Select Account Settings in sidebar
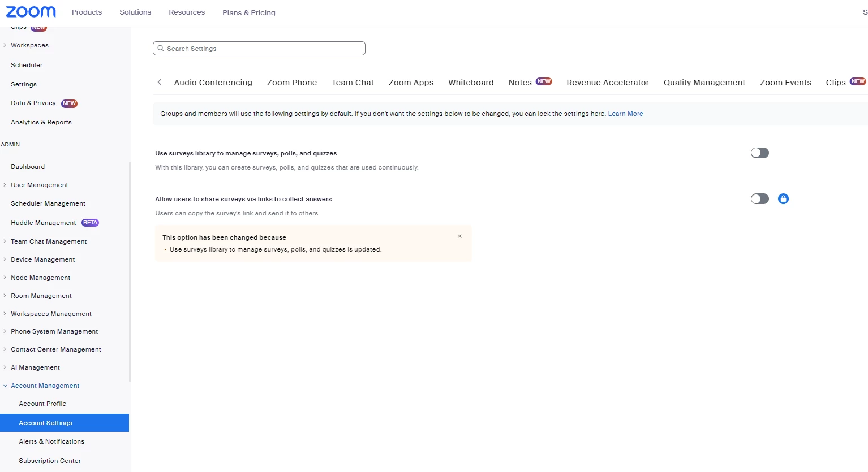 pyautogui.click(x=65, y=423)
